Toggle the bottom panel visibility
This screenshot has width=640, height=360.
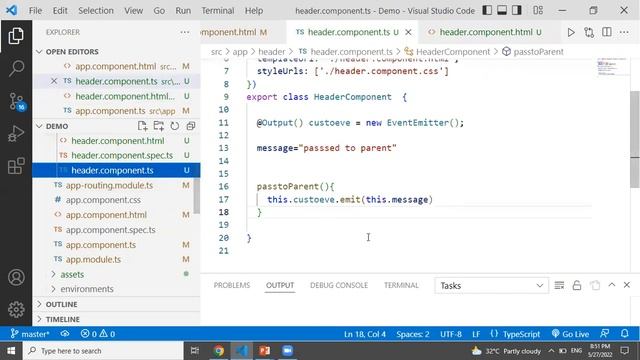click(502, 10)
